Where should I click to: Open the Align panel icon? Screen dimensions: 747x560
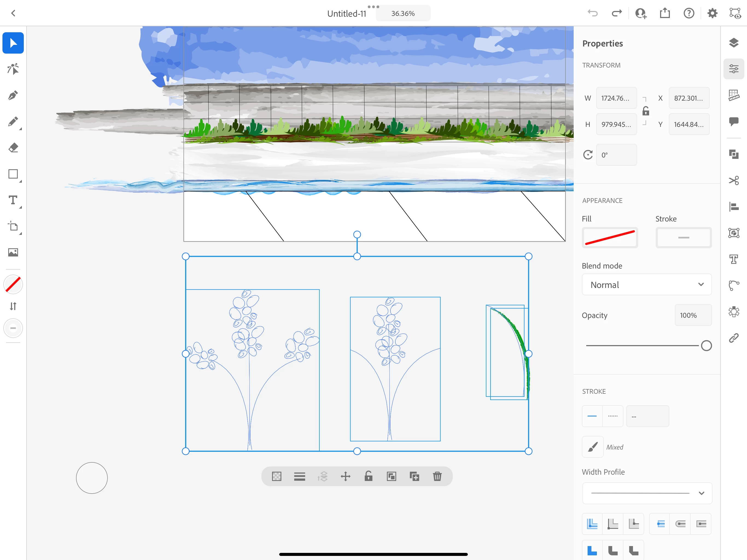coord(734,206)
